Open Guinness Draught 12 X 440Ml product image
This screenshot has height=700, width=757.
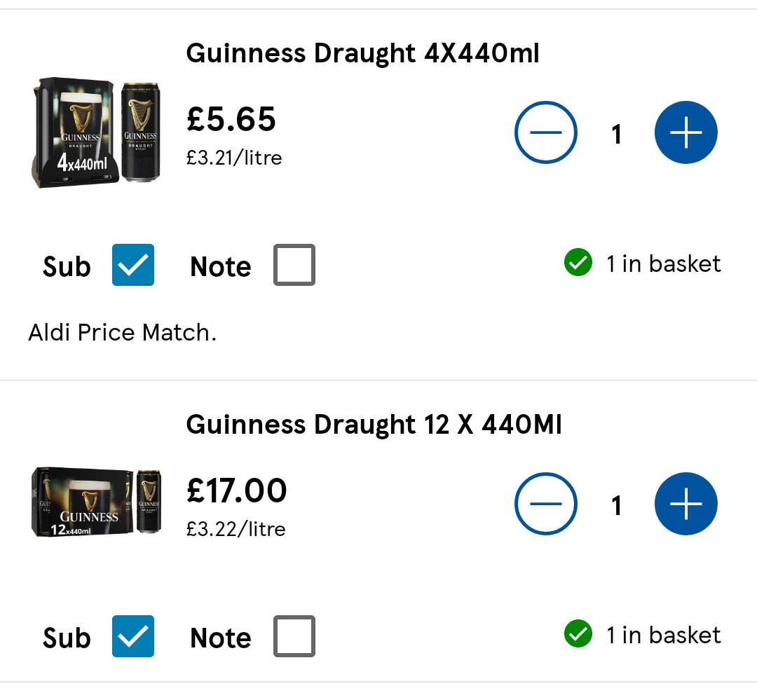pyautogui.click(x=96, y=502)
